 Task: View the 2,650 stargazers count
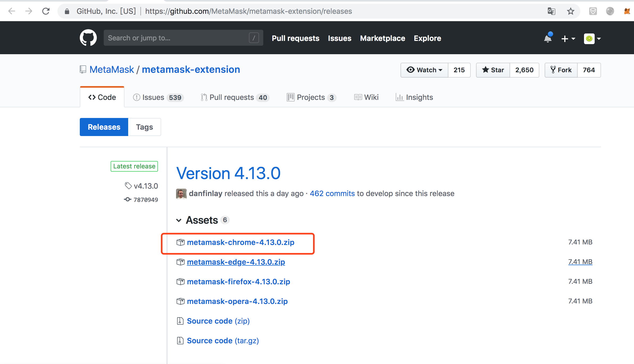coord(524,70)
